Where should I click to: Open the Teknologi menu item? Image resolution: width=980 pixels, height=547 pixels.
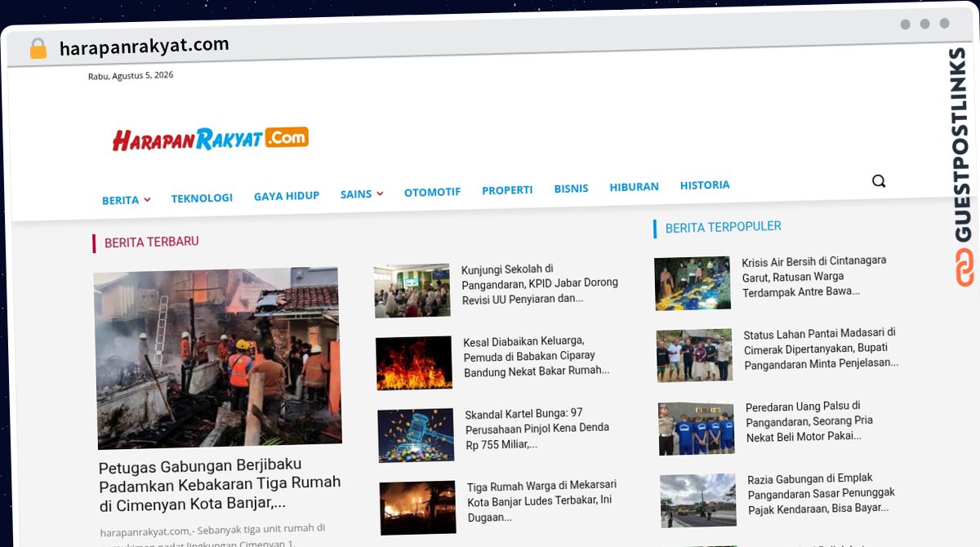point(202,198)
